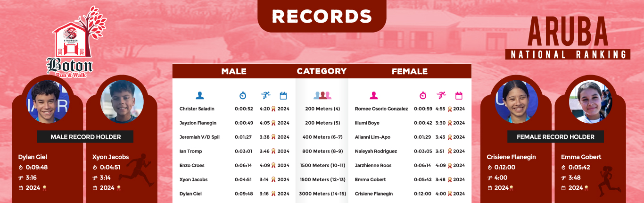
Task: Click the RECORDS title banner
Action: point(322,16)
